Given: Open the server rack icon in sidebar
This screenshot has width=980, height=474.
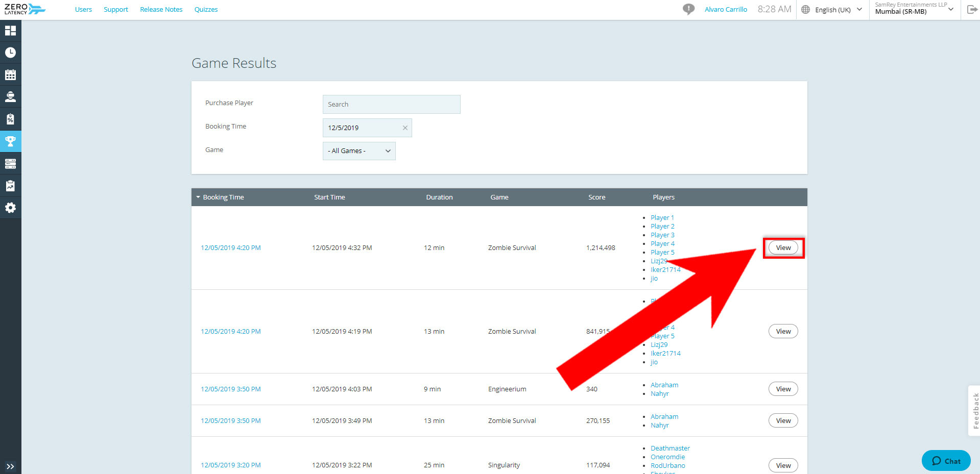Looking at the screenshot, I should point(10,163).
